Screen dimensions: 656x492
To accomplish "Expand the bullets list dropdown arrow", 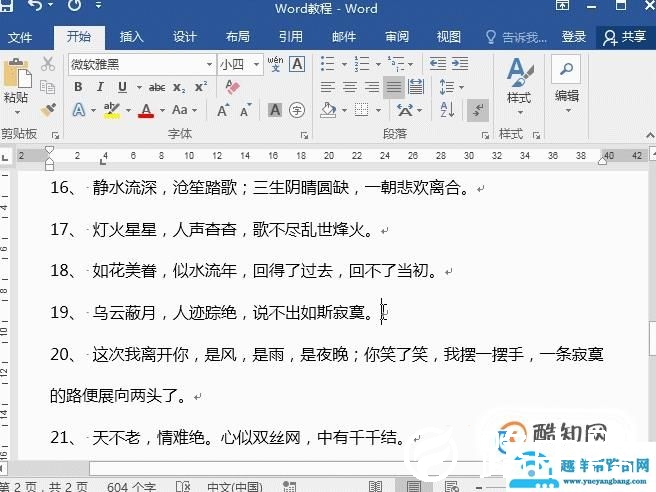I will (344, 64).
